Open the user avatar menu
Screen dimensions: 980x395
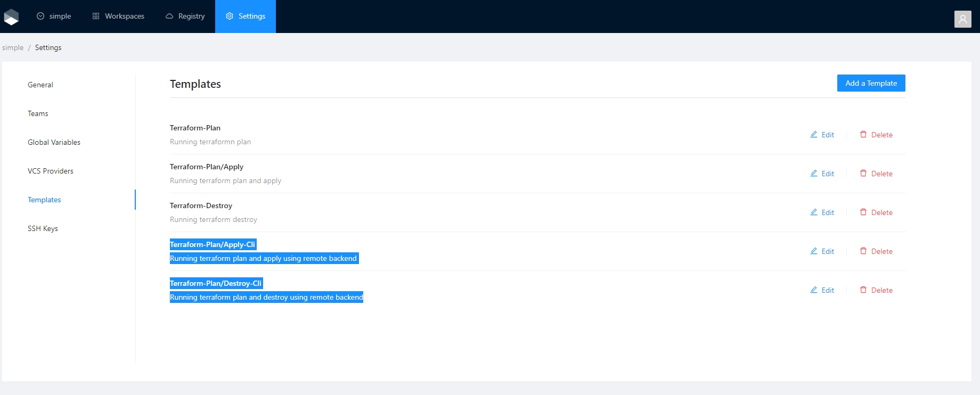point(962,19)
